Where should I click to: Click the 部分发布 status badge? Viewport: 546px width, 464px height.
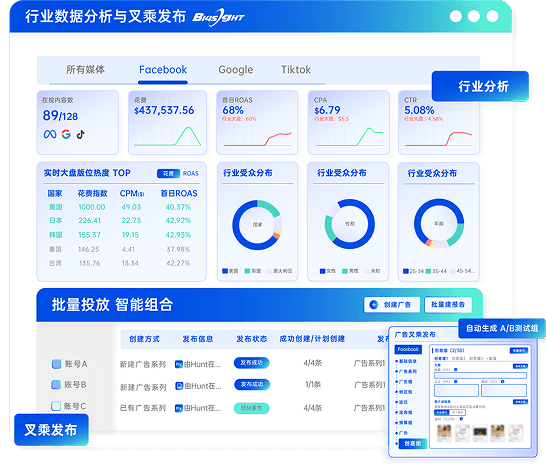click(251, 408)
